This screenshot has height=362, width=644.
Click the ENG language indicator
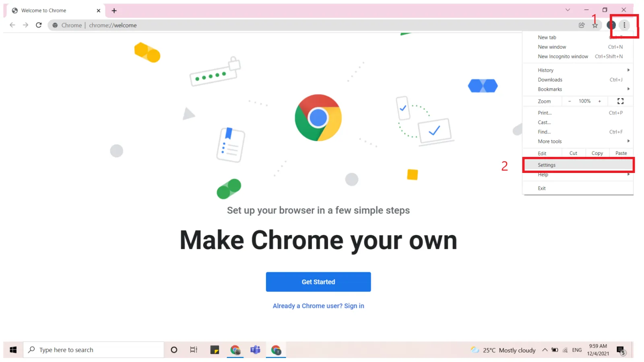577,350
